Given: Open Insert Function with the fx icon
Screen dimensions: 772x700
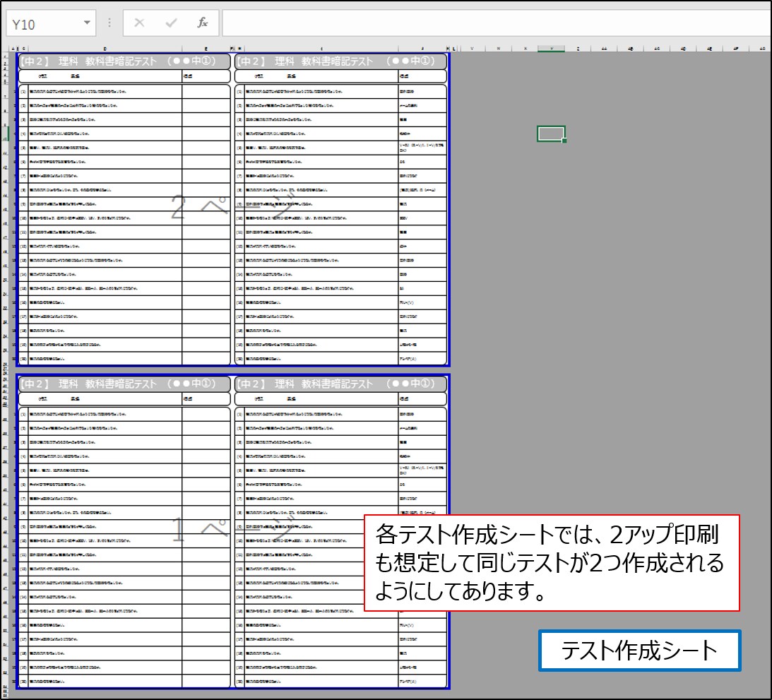Looking at the screenshot, I should (202, 23).
